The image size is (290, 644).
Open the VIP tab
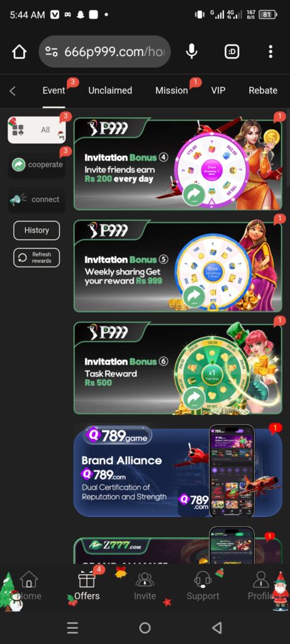pyautogui.click(x=218, y=91)
